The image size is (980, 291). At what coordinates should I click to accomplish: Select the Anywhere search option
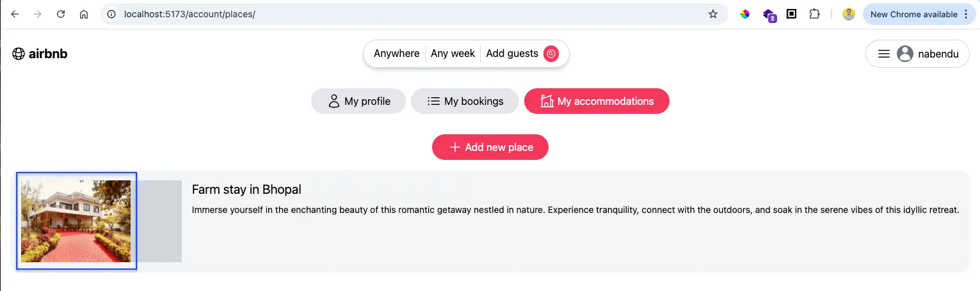pyautogui.click(x=396, y=54)
